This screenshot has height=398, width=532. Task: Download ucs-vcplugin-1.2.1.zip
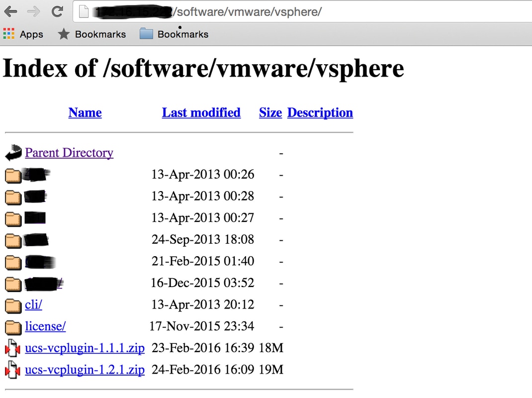(x=85, y=370)
